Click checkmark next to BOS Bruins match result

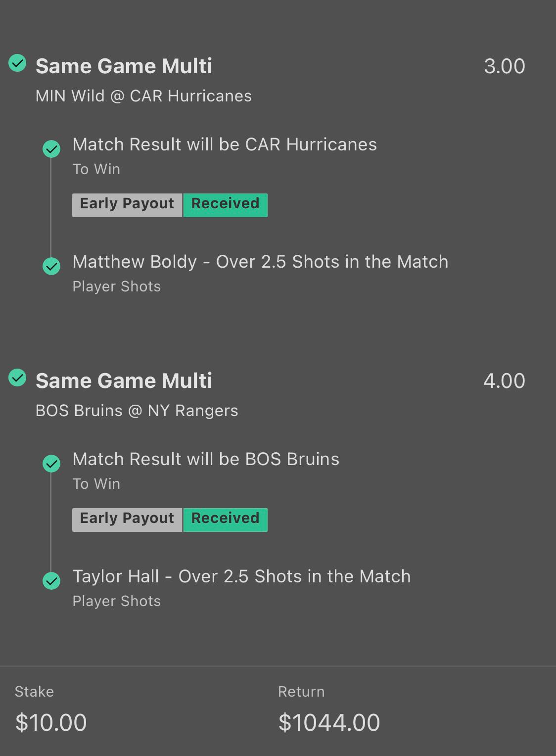(x=51, y=464)
